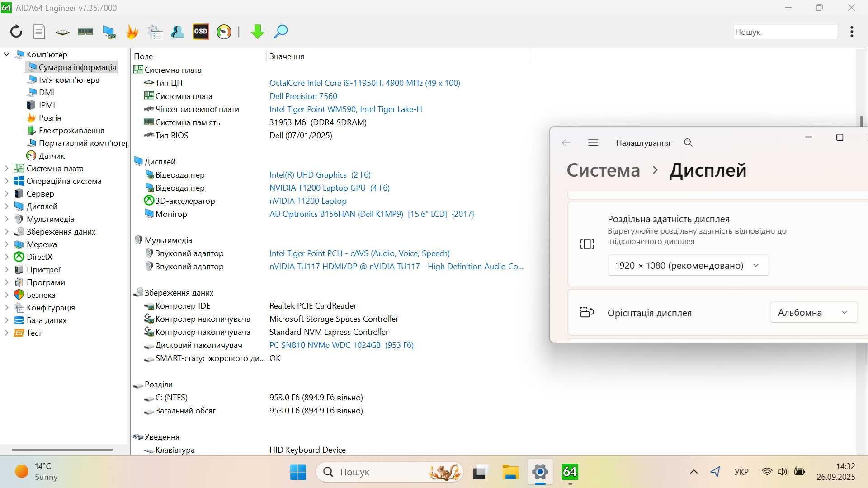
Task: Open Intel(R) UHD Graphics link
Action: click(320, 174)
